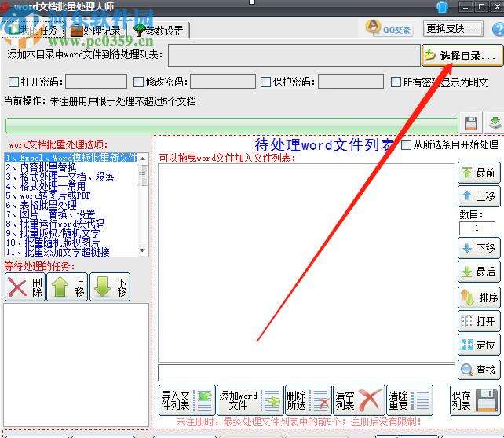Screen dimensions: 504x438
Task: Click options list scroll-up arrow
Action: tap(143, 159)
